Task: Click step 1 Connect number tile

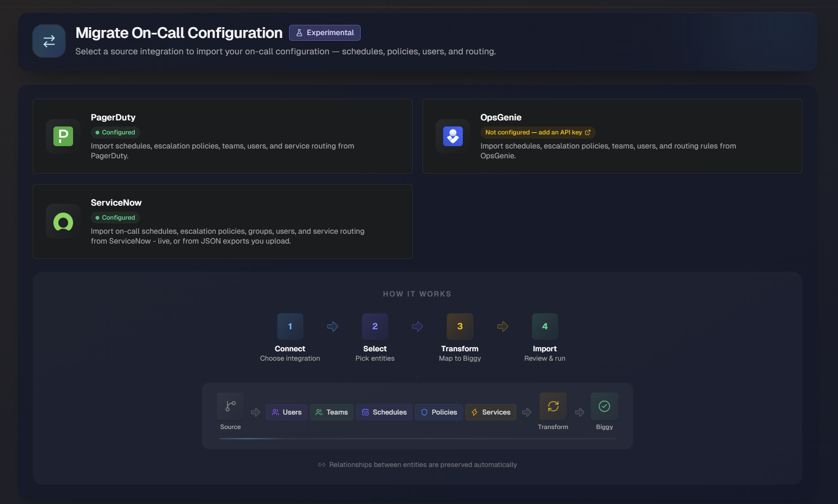Action: pos(290,326)
